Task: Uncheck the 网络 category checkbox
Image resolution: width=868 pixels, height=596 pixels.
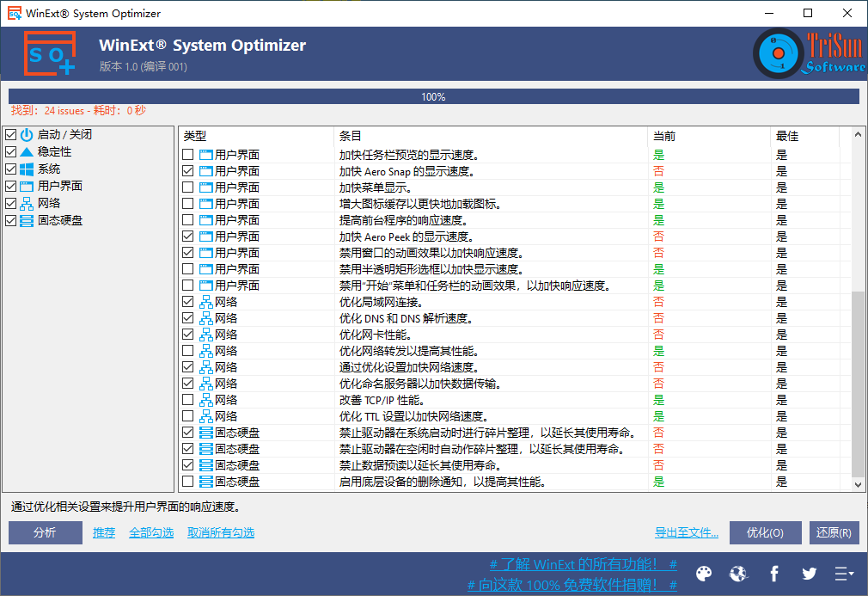Action: pyautogui.click(x=9, y=203)
